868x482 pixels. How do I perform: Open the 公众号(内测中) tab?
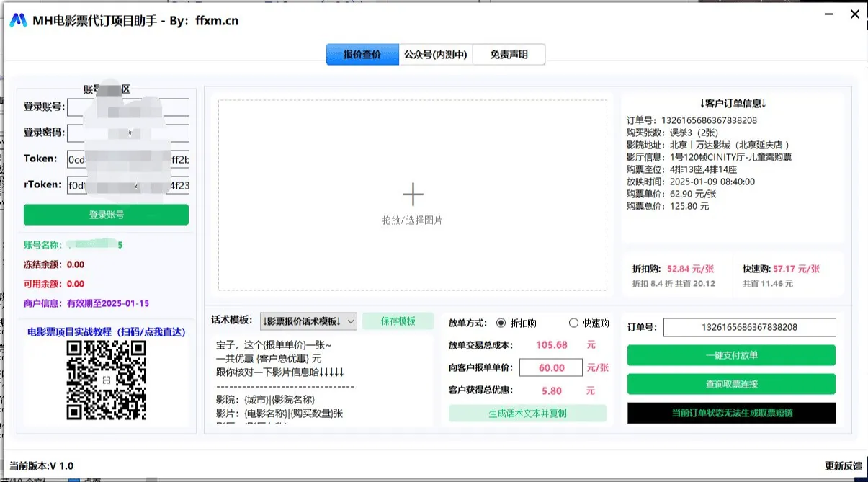click(x=435, y=54)
